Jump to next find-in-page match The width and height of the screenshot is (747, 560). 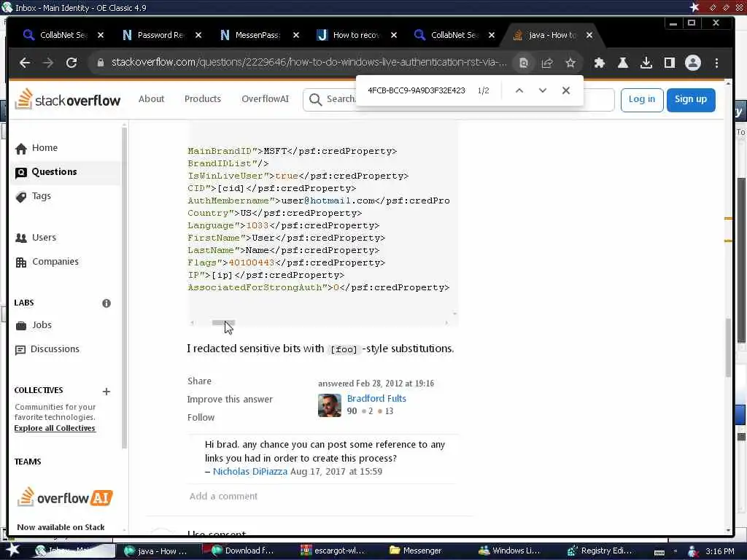(x=543, y=90)
